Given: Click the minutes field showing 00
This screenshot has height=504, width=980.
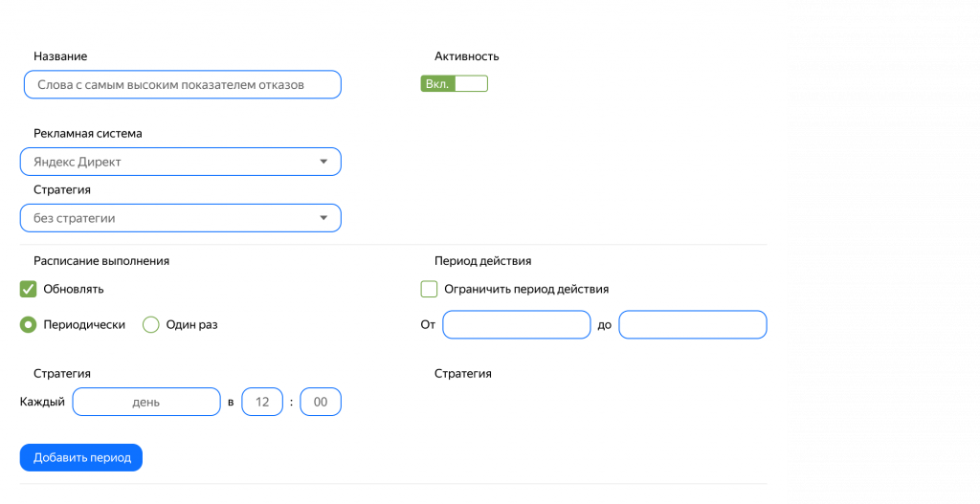Looking at the screenshot, I should coord(321,402).
